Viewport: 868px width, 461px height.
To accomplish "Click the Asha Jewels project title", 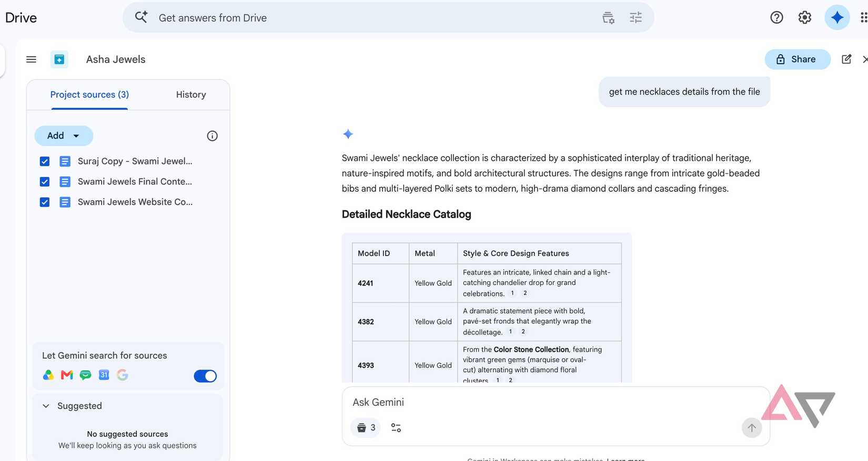I will pyautogui.click(x=116, y=59).
